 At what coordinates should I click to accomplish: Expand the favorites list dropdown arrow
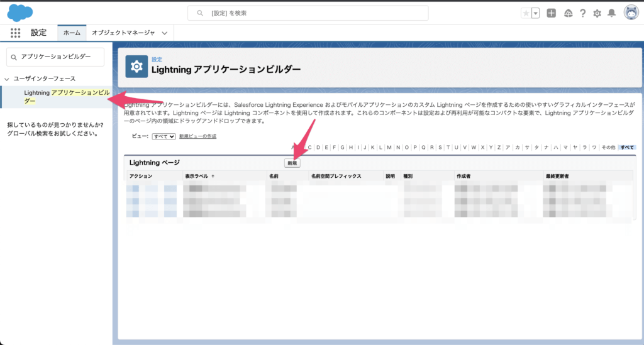click(535, 13)
